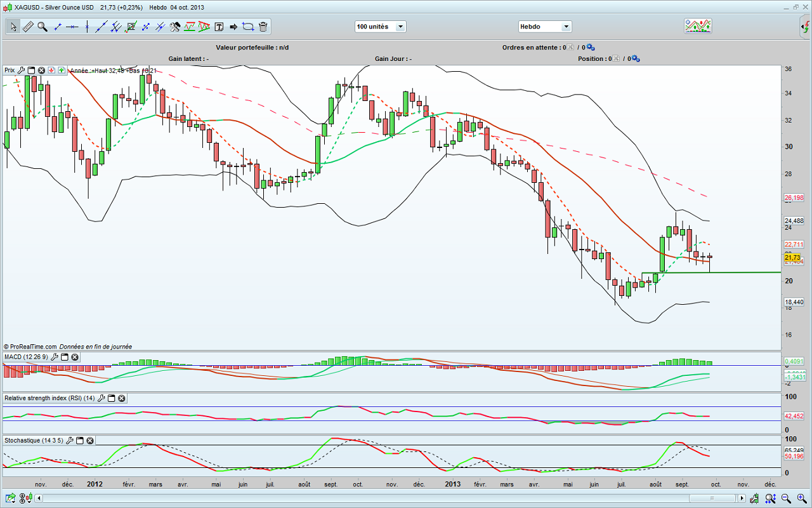Expand the Hebdo timeframe dropdown
Screen dimensions: 812x508
[545, 27]
